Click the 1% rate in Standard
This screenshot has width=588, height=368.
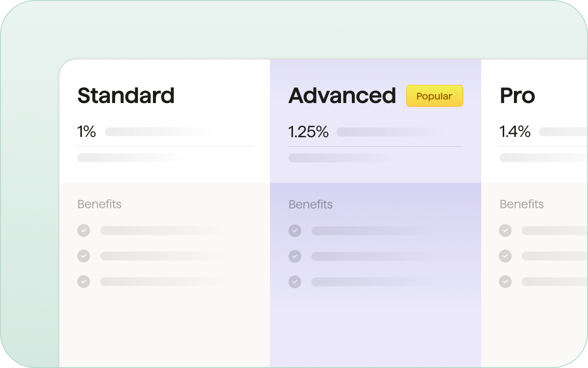(87, 132)
